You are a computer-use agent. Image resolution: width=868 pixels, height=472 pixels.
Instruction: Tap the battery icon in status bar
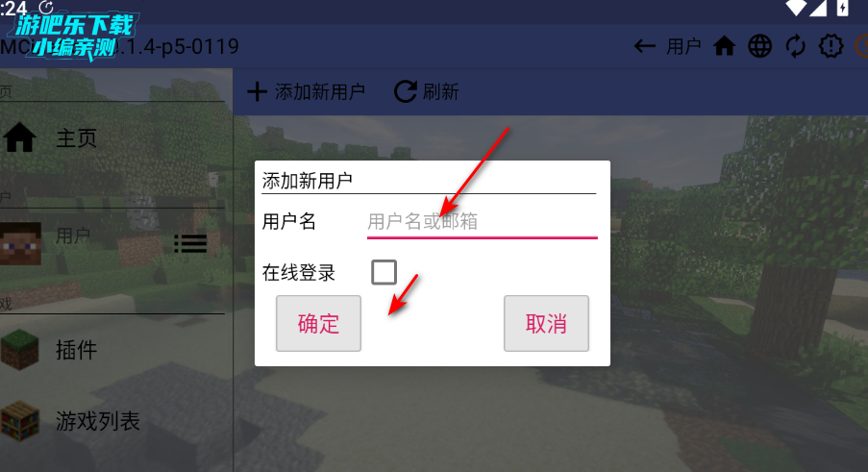tap(843, 8)
